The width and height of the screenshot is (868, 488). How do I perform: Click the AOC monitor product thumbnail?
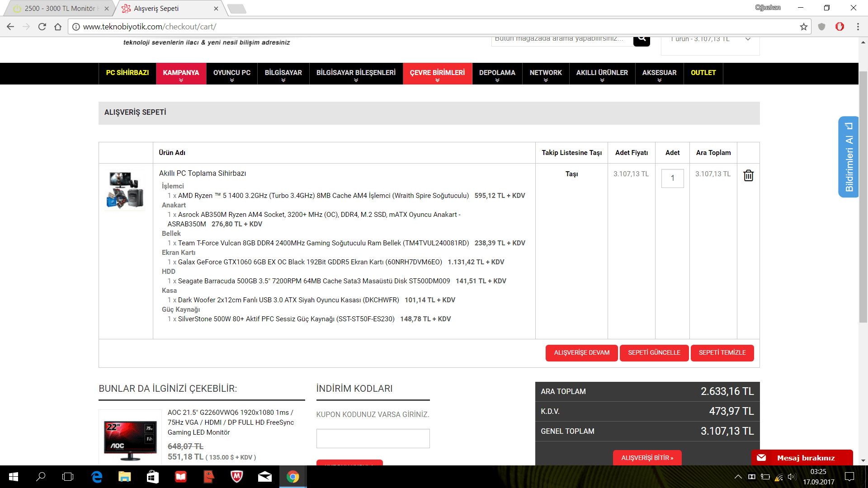click(x=130, y=436)
